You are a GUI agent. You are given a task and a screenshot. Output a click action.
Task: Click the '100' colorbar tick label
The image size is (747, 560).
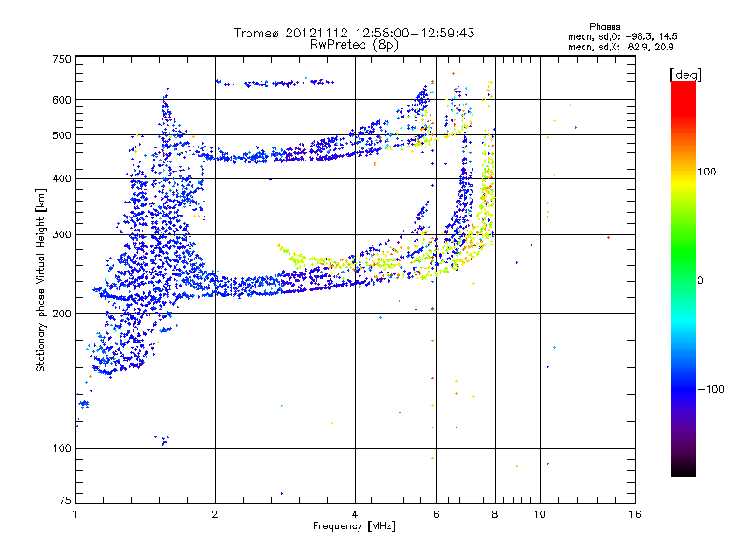(707, 172)
